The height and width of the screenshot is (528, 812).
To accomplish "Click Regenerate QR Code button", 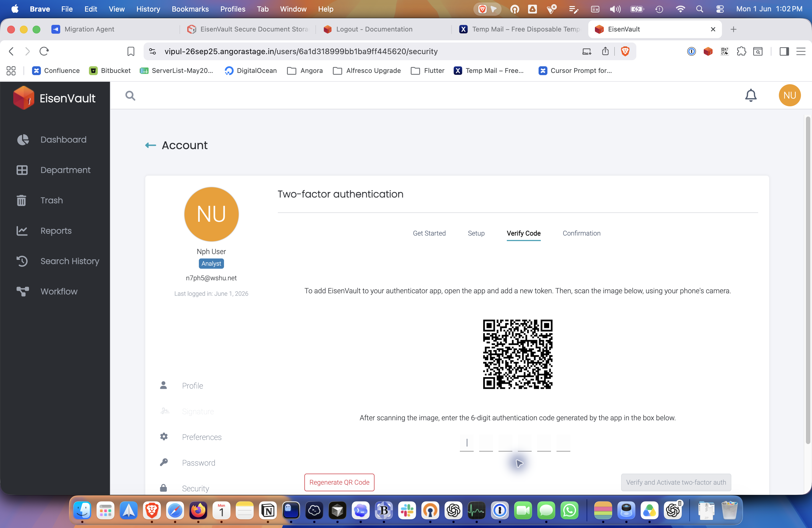I will click(339, 482).
